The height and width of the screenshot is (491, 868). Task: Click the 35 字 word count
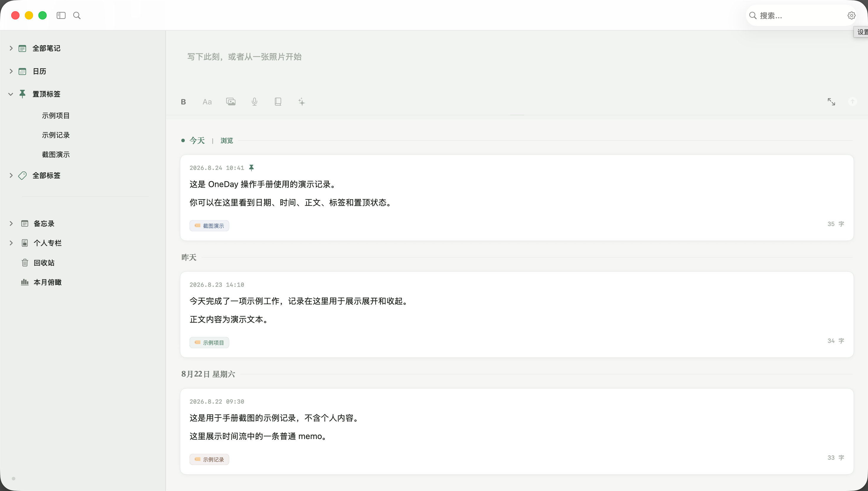click(836, 224)
